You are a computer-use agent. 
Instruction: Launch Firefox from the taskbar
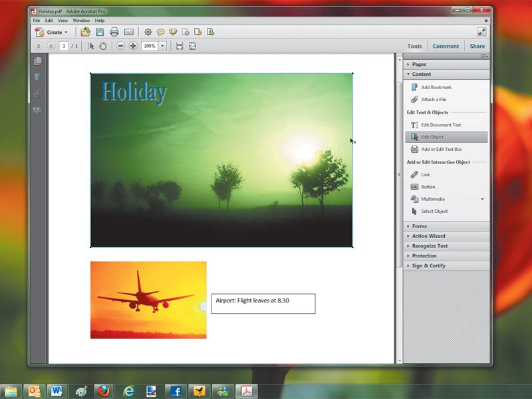[x=104, y=391]
